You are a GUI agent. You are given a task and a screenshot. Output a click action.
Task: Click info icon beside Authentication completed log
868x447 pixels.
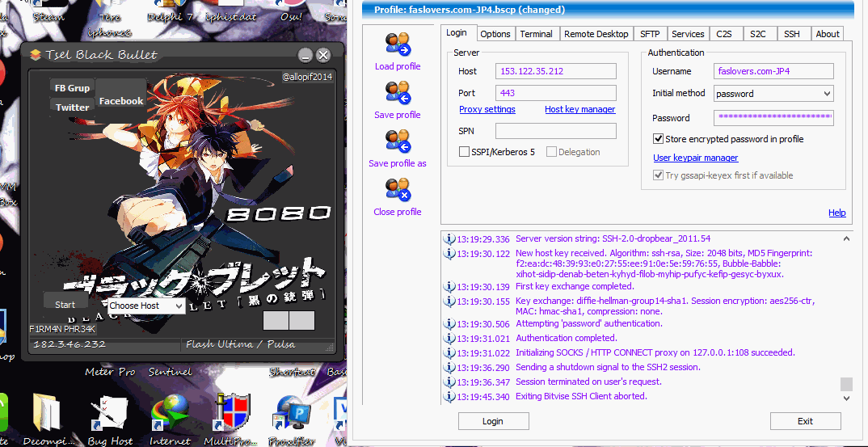coord(449,338)
